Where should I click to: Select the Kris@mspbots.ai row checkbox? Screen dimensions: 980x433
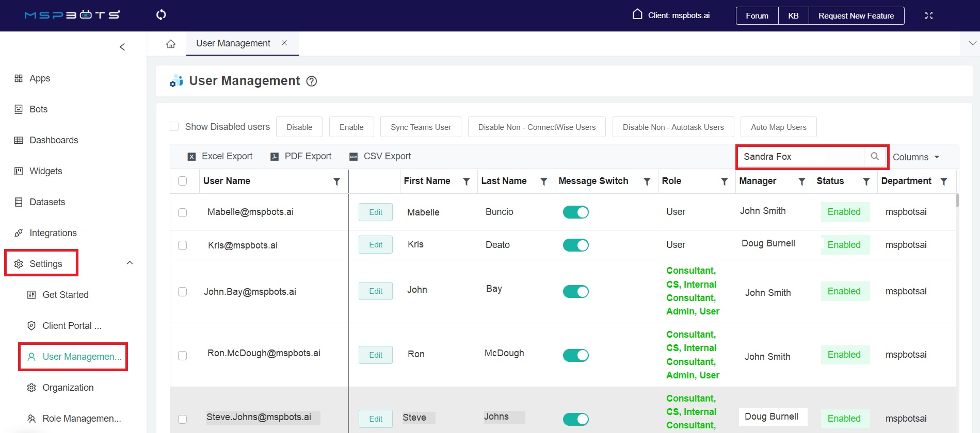[183, 245]
